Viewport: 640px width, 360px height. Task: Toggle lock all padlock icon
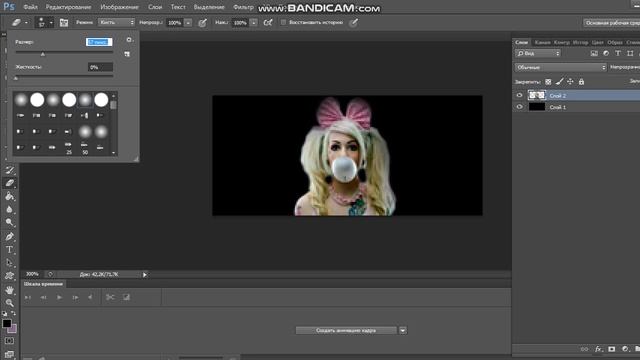(x=581, y=82)
